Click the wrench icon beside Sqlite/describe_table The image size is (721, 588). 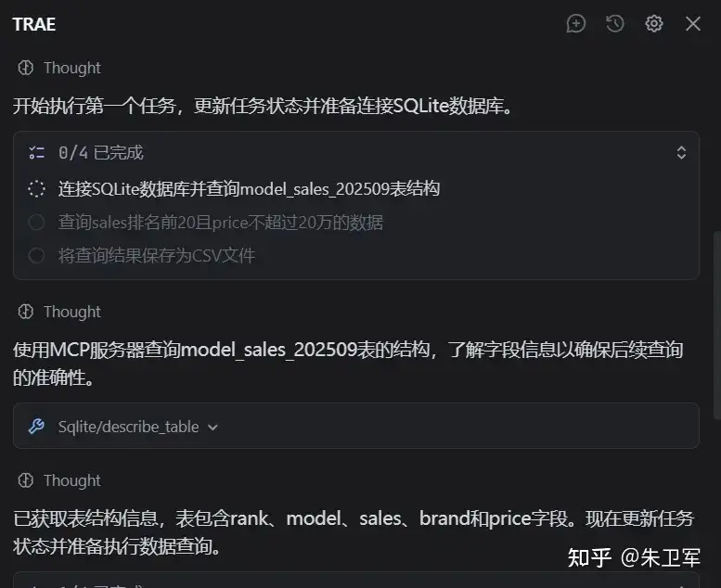[36, 427]
